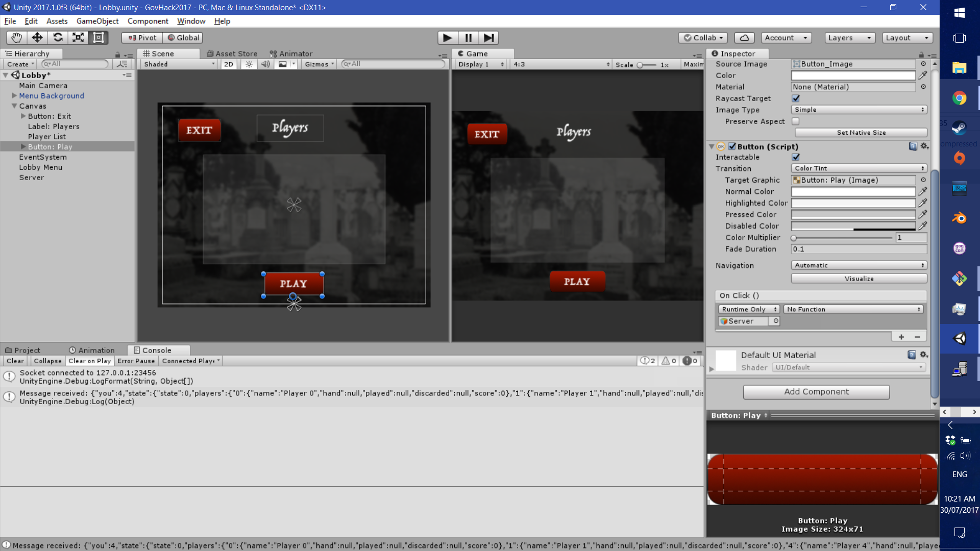Open the GameObject menu in menu bar
Viewport: 980px width, 551px height.
click(x=96, y=21)
